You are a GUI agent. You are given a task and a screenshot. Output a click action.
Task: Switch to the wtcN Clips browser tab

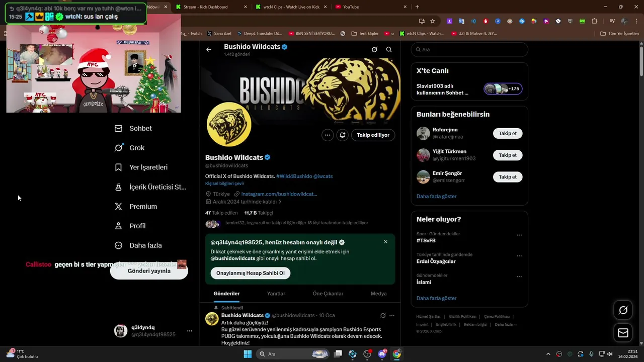point(290,7)
